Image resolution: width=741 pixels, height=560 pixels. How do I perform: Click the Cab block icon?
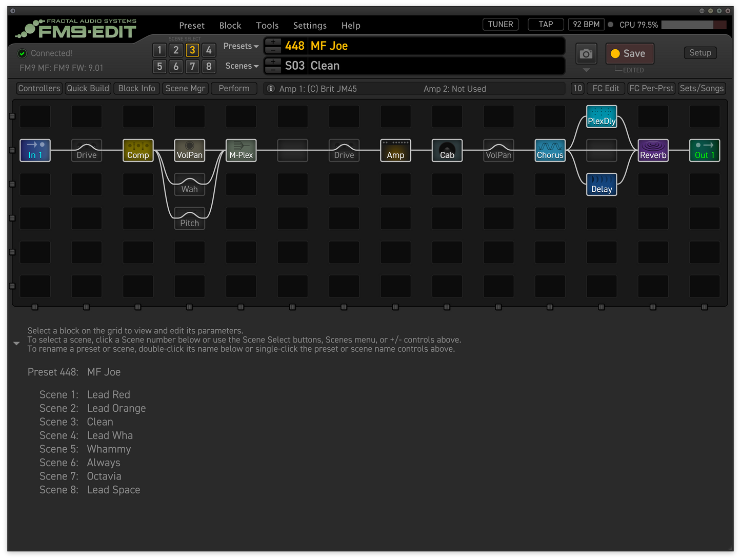pos(447,150)
